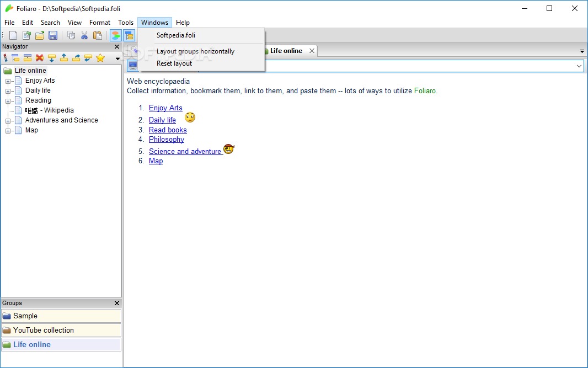Select Adventures and Science in tree
The width and height of the screenshot is (588, 368).
coord(61,120)
